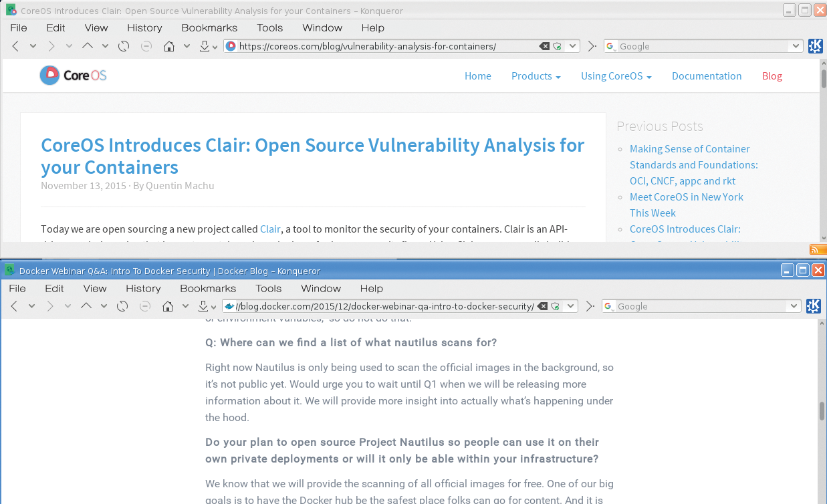Click the CoreOS logo on the page header
827x504 pixels.
(73, 76)
